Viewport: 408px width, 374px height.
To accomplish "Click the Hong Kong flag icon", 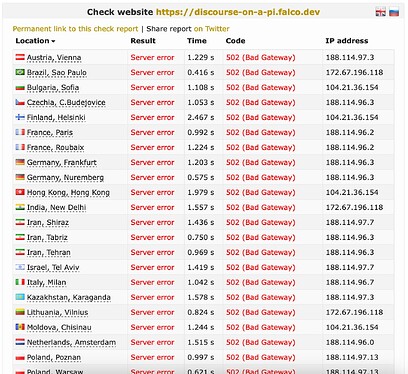I will pyautogui.click(x=20, y=192).
